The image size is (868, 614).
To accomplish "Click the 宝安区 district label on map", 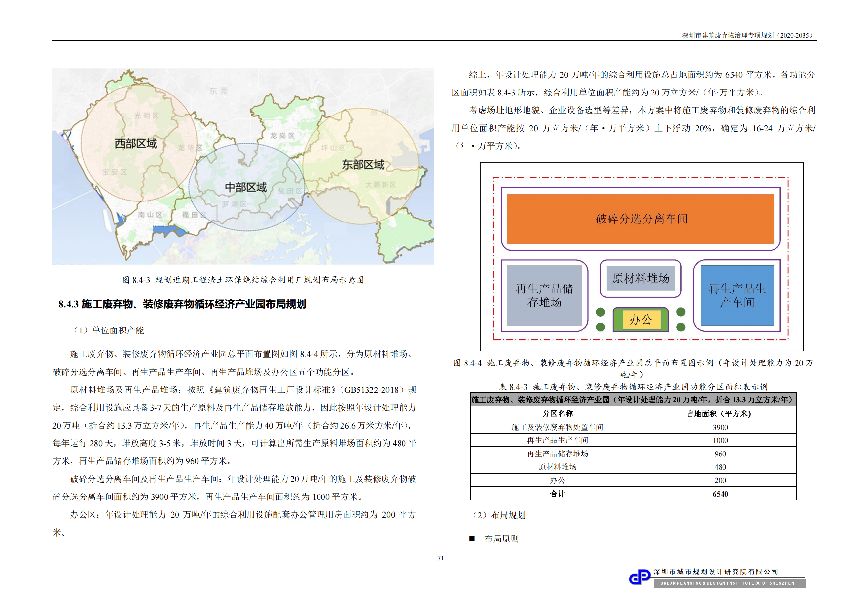I will [x=114, y=172].
